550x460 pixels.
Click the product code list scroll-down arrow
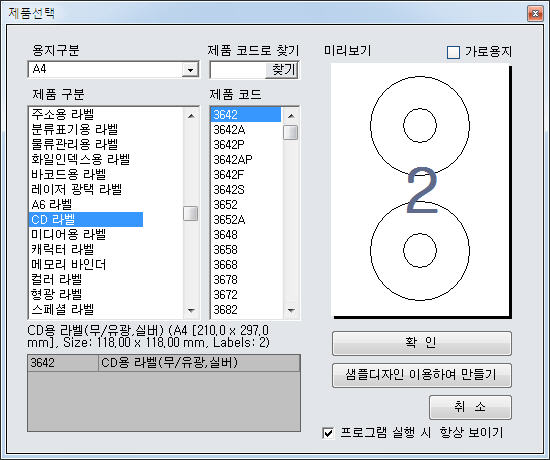291,310
